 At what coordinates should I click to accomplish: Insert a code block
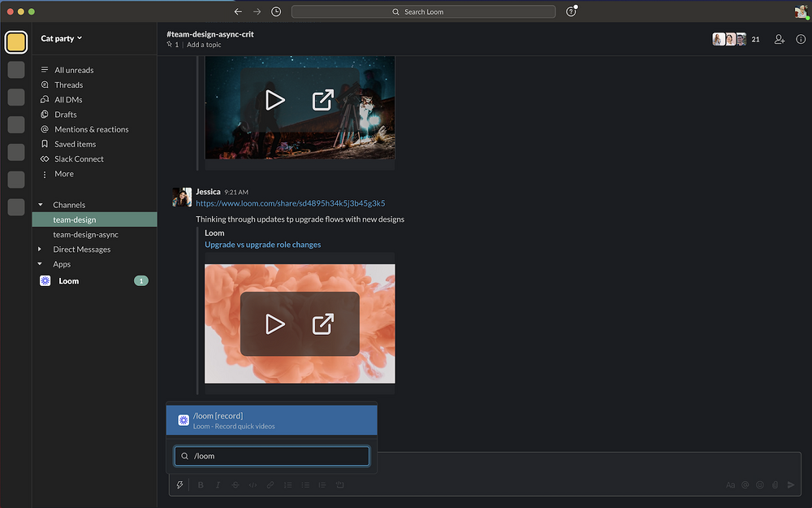339,485
